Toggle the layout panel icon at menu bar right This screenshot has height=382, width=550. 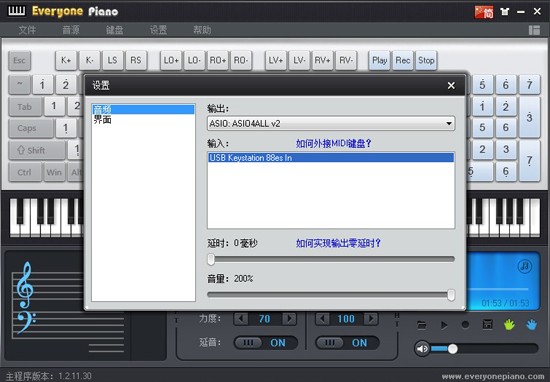(x=534, y=30)
